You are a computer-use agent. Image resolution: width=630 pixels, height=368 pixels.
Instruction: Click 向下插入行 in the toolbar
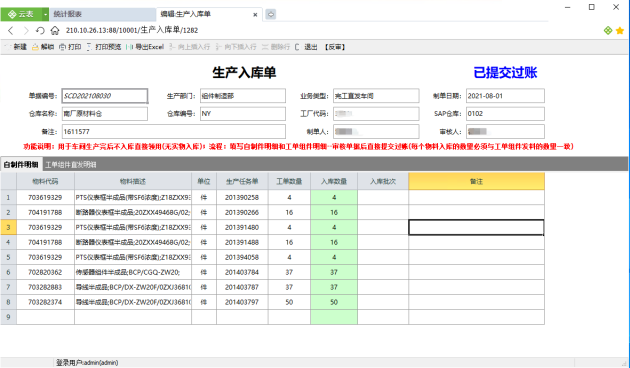coord(236,47)
